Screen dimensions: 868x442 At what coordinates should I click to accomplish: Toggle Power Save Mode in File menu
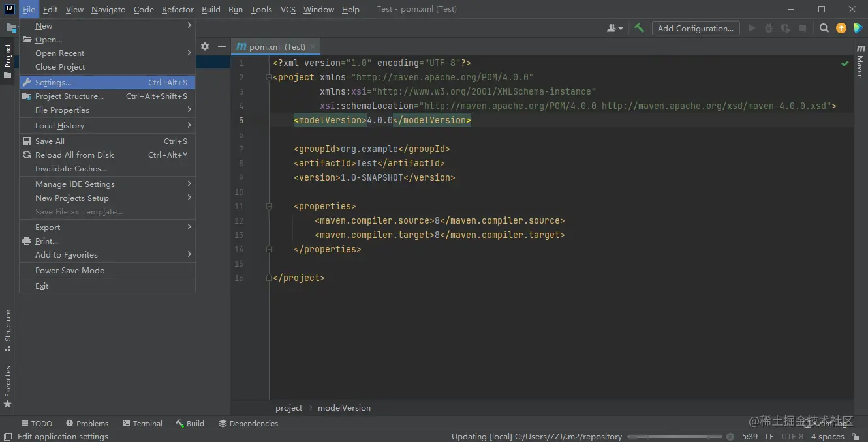tap(108, 271)
